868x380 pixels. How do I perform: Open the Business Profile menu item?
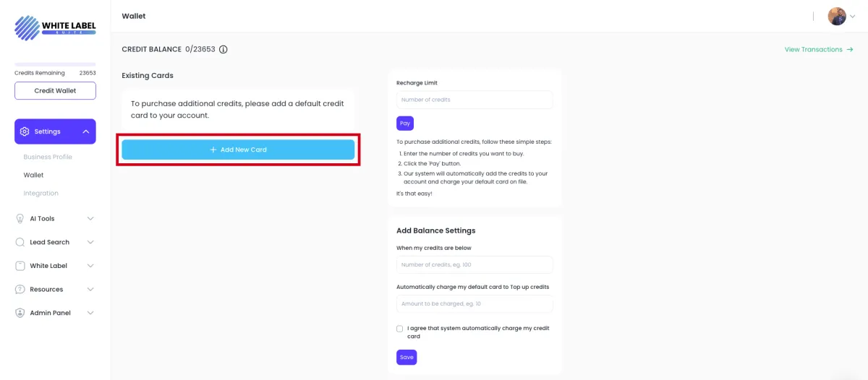48,157
